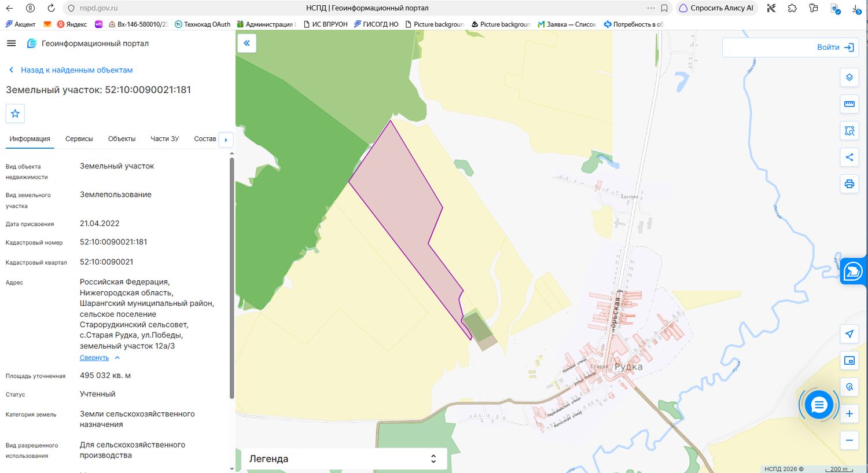Image resolution: width=868 pixels, height=473 pixels.
Task: Click cadastral number 52:10:0090021:181 value
Action: tap(113, 242)
